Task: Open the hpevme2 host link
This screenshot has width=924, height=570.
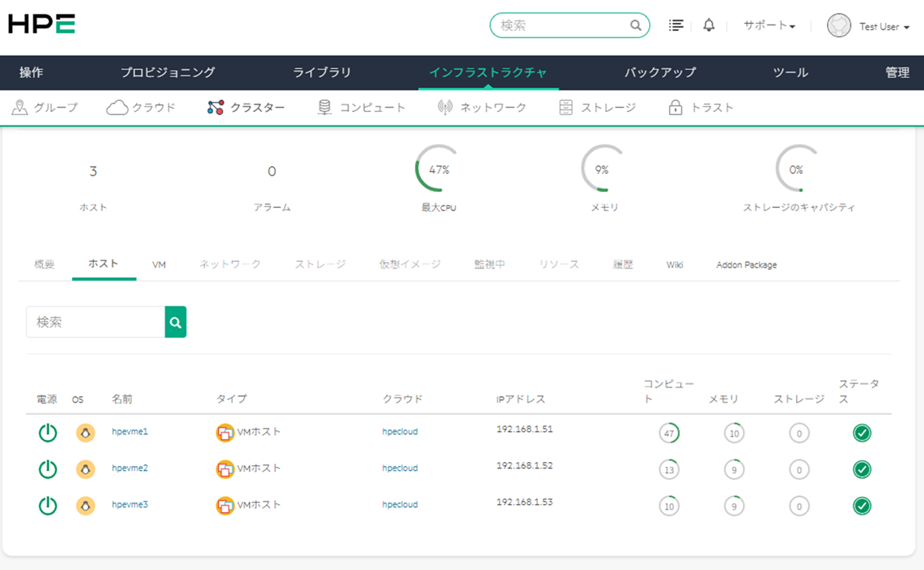Action: point(130,468)
